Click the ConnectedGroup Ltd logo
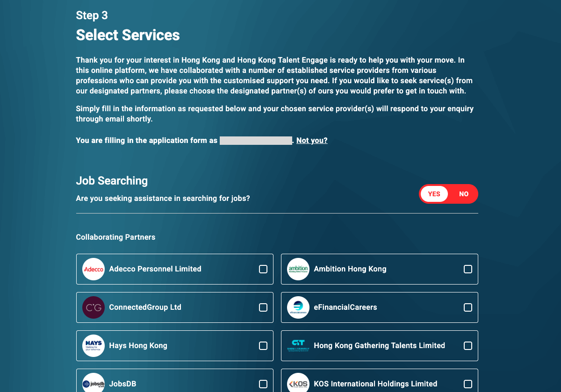Viewport: 561px width, 392px height. point(93,307)
